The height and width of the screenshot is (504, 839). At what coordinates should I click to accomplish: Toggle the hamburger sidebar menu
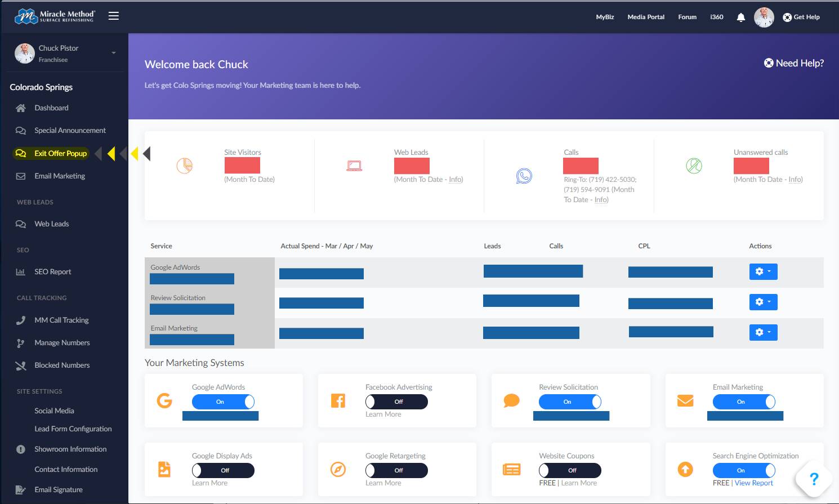click(114, 16)
